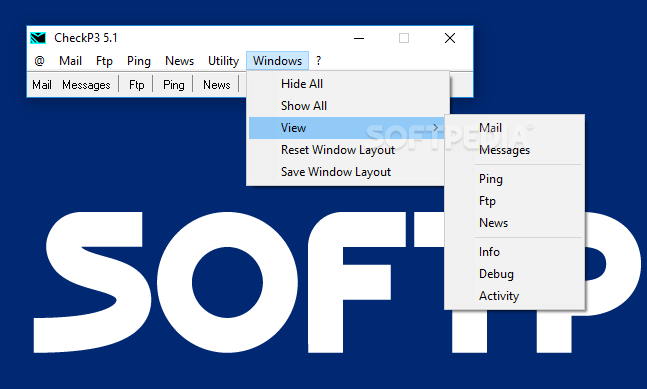Screen dimensions: 647x389
Task: Click the News toolbar button
Action: click(x=217, y=85)
